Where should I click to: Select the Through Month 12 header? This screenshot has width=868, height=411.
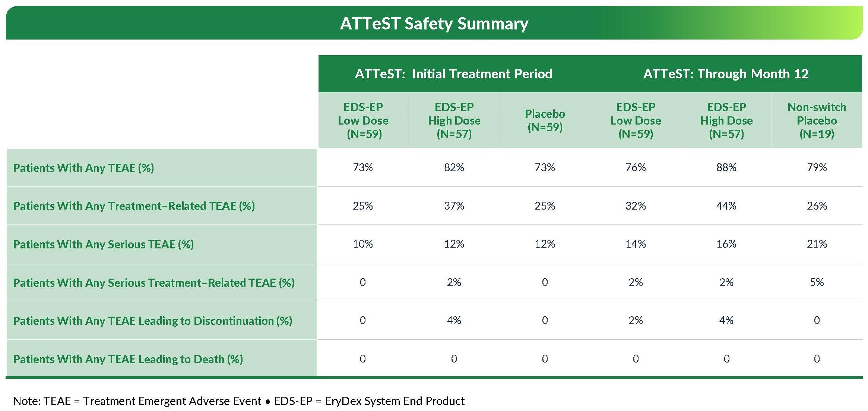(x=726, y=74)
